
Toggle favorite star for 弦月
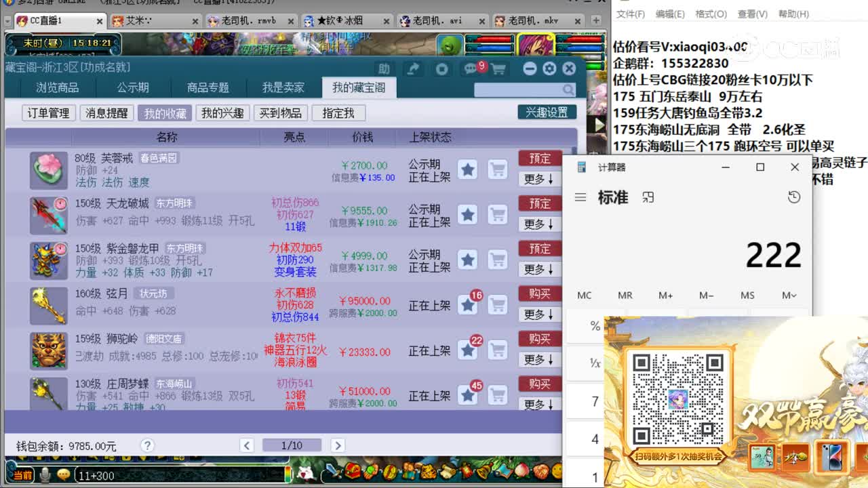click(x=467, y=305)
